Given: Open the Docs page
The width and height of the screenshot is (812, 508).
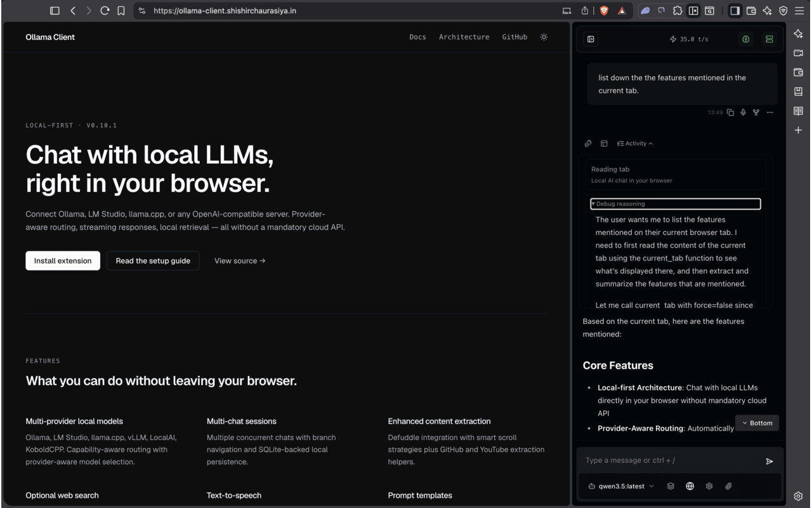Looking at the screenshot, I should coord(417,37).
